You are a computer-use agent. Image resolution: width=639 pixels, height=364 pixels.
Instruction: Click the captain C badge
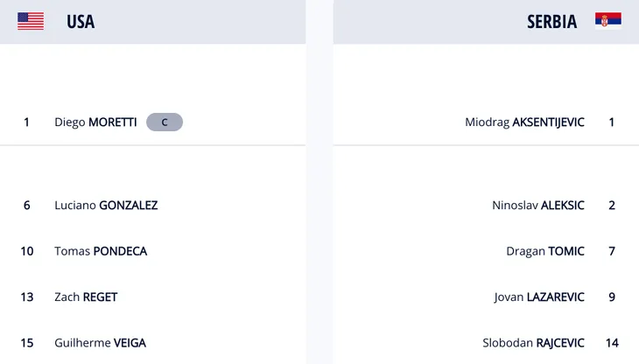(x=165, y=122)
